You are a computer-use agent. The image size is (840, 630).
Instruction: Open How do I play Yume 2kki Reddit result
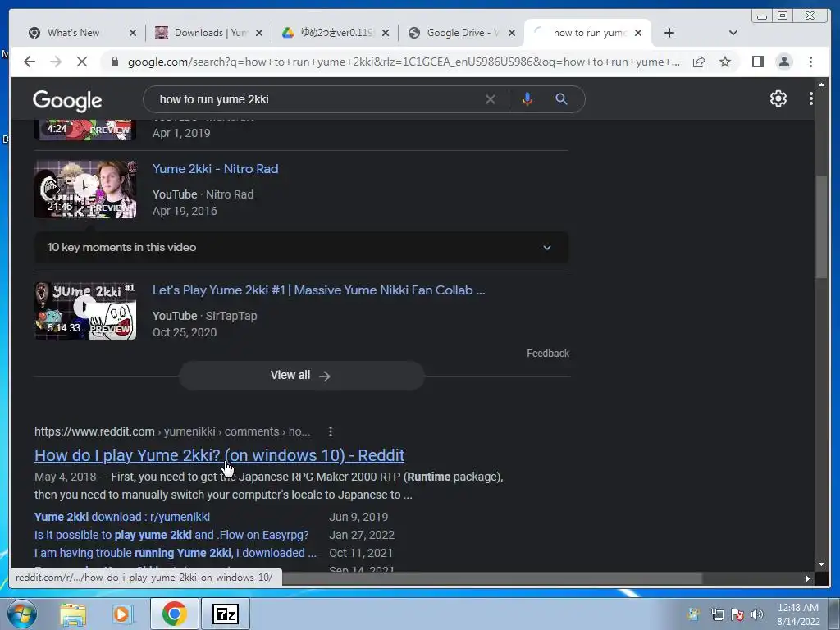(219, 455)
